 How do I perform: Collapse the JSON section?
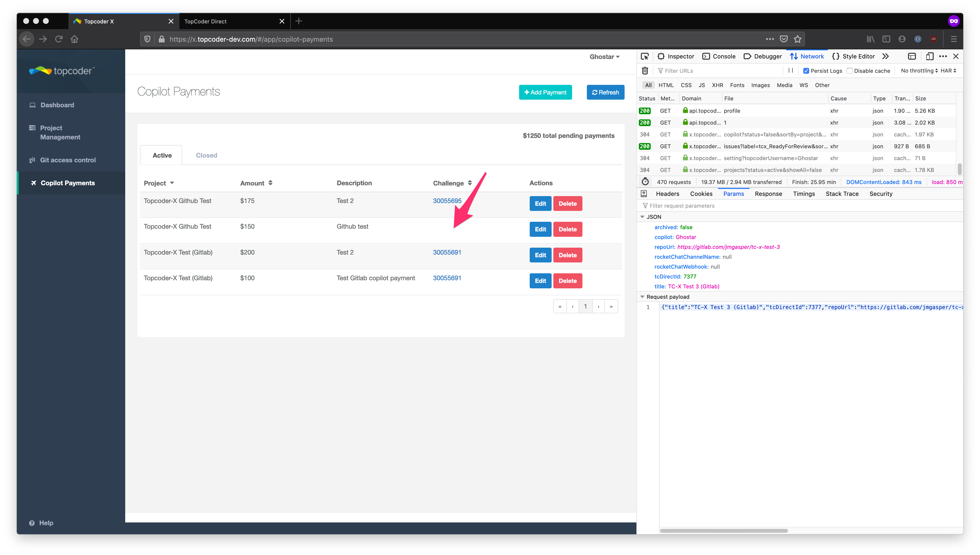click(642, 217)
